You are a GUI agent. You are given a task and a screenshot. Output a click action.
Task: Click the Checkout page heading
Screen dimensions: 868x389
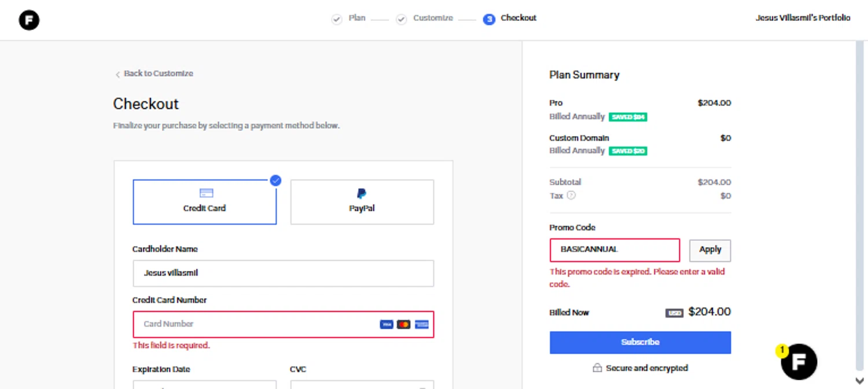pos(146,104)
